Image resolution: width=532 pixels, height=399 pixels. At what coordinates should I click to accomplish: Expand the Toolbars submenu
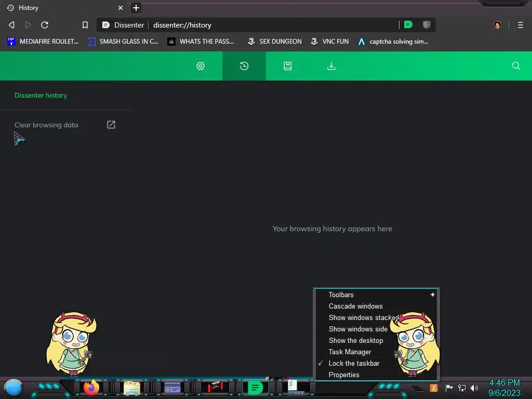[x=376, y=295]
